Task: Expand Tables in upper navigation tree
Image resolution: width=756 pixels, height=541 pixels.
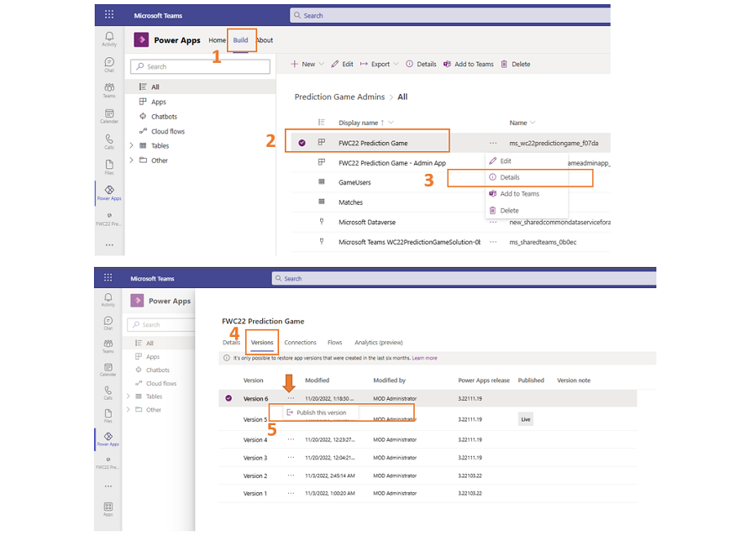Action: [x=131, y=145]
